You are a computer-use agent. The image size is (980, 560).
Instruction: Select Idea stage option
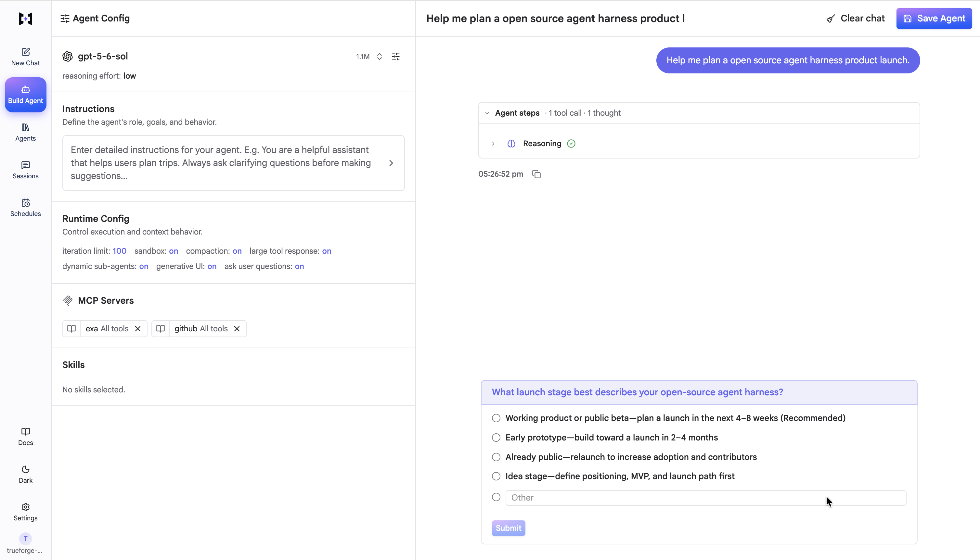pyautogui.click(x=496, y=476)
